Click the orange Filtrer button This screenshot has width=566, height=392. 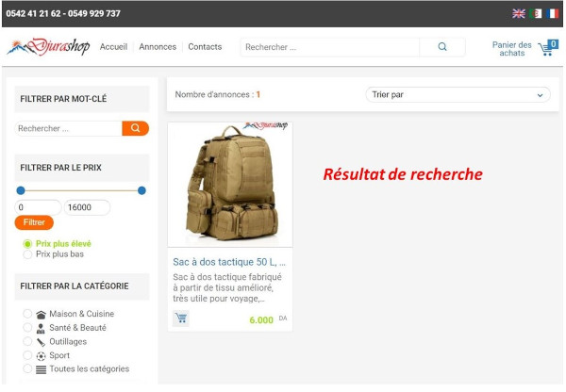[x=34, y=222]
